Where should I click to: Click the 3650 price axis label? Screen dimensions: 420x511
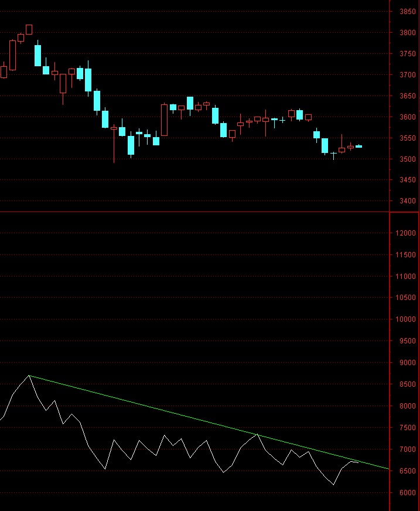pyautogui.click(x=408, y=96)
